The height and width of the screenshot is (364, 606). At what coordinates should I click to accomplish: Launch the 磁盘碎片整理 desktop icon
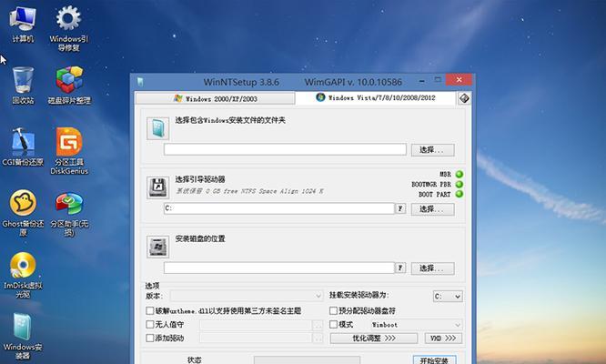(x=69, y=85)
